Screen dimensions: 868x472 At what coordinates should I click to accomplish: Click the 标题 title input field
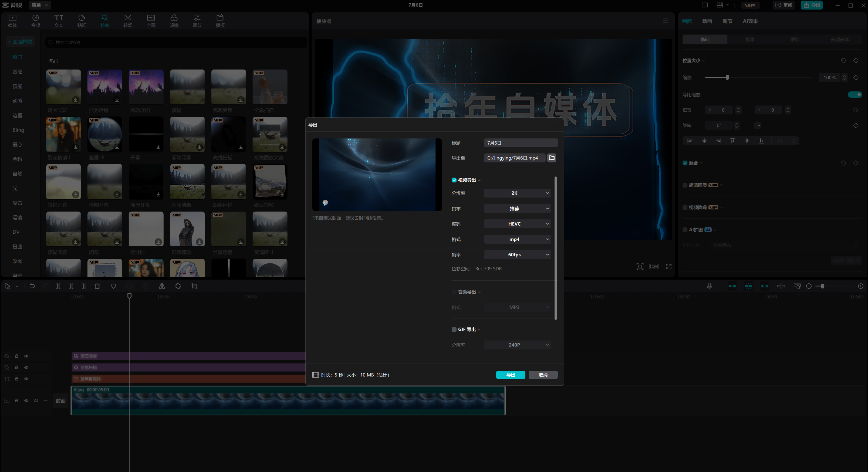pyautogui.click(x=521, y=143)
